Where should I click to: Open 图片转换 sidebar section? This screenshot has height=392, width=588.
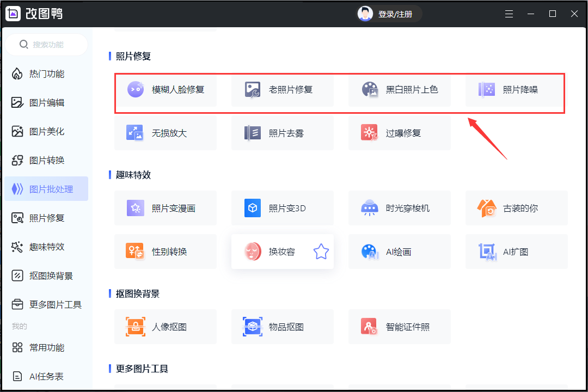[46, 160]
